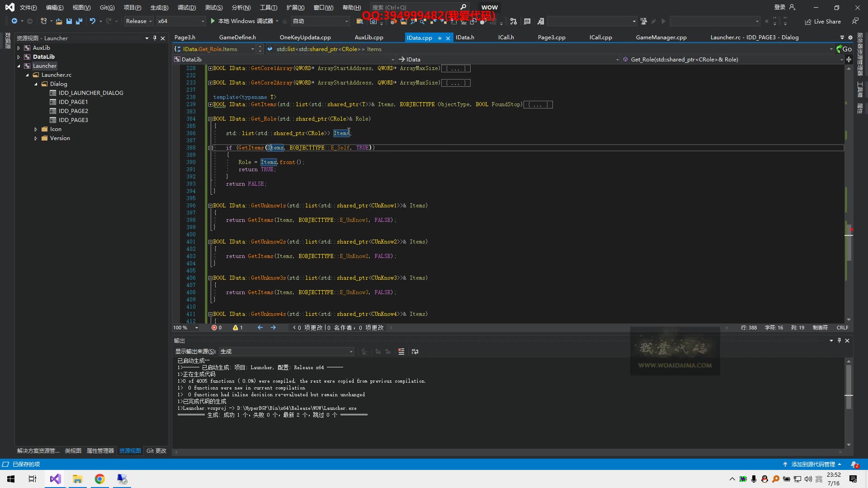Open the 生成(B) build menu
The width and height of the screenshot is (868, 488).
(159, 7)
